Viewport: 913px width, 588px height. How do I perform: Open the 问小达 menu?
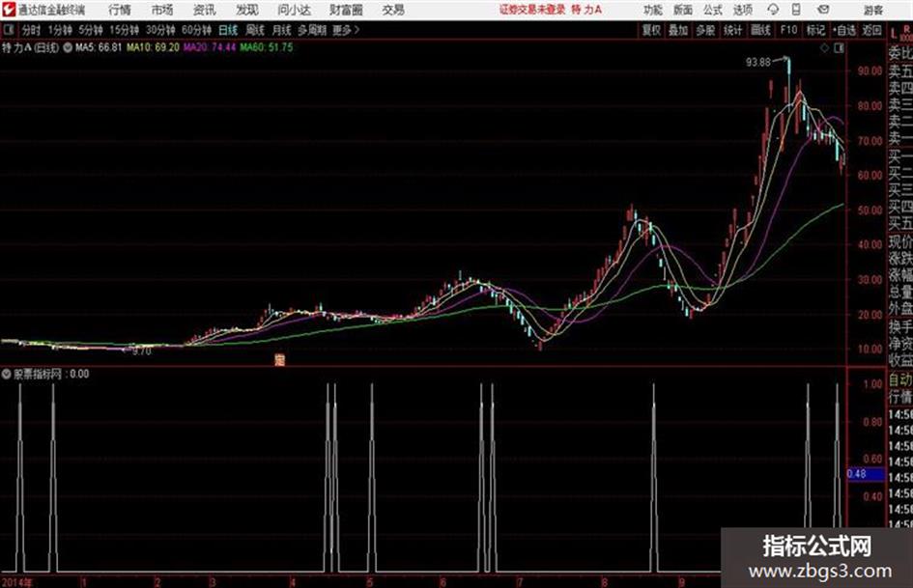(x=294, y=10)
